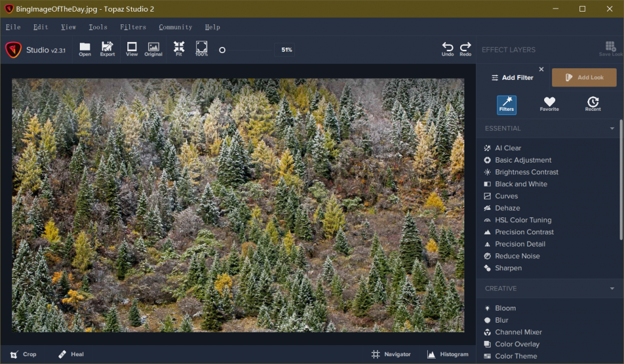Image resolution: width=624 pixels, height=364 pixels.
Task: Click the Redo arrow icon
Action: (466, 49)
